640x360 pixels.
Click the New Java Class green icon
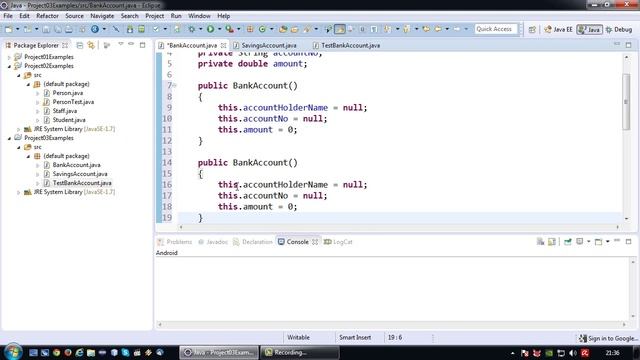(x=262, y=29)
